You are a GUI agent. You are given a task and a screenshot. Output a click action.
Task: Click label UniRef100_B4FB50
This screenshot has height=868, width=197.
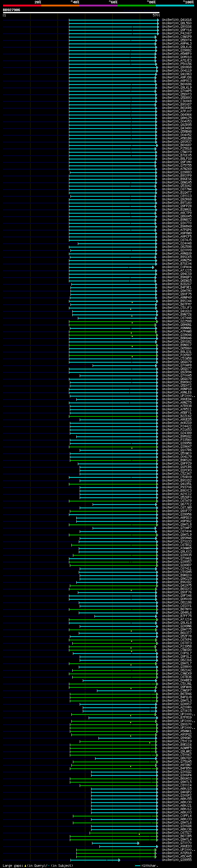[x=177, y=768]
